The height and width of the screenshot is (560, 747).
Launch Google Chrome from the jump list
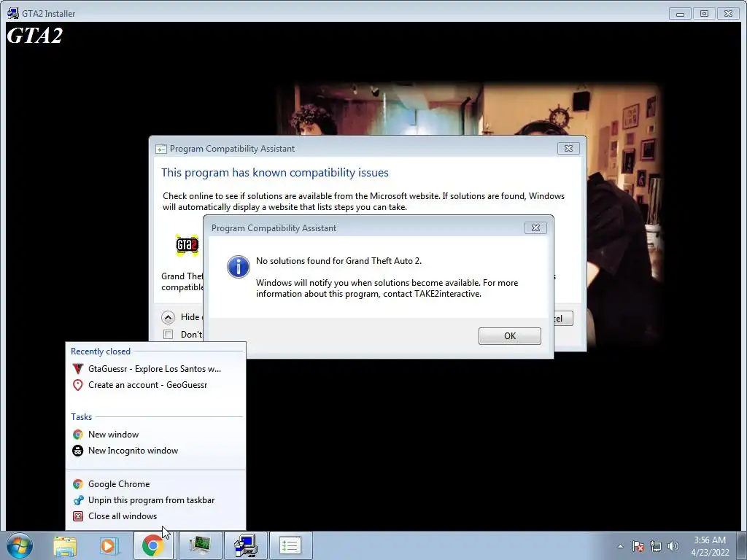(119, 484)
